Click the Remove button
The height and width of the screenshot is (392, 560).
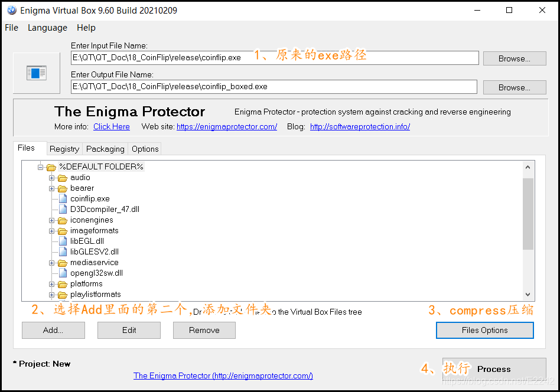pos(204,330)
